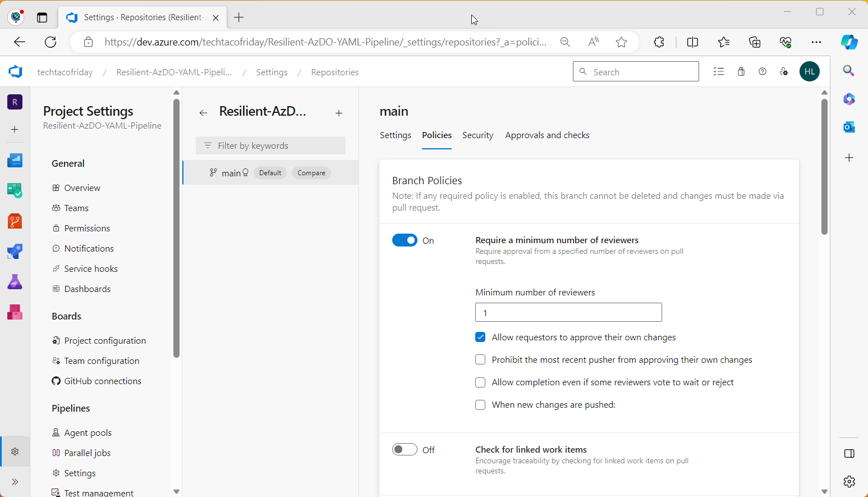Screen dimensions: 868x497
Task: Open the Help question mark icon
Action: point(763,72)
